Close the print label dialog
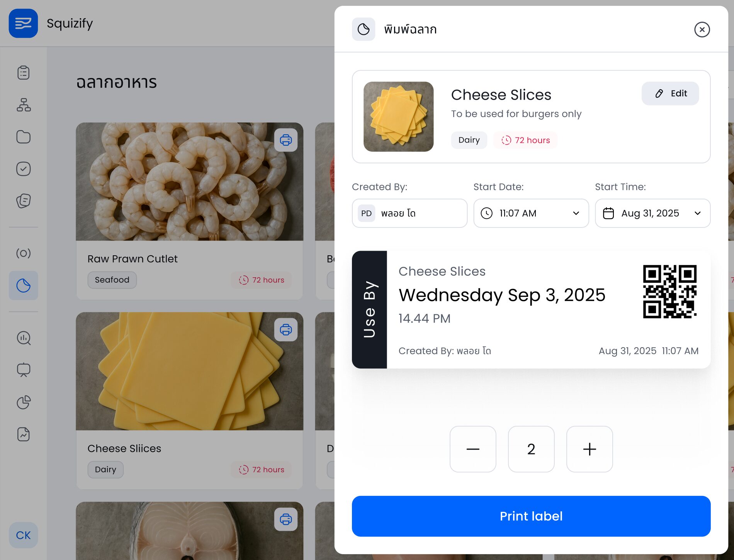Screen dimensions: 734x560 702,29
